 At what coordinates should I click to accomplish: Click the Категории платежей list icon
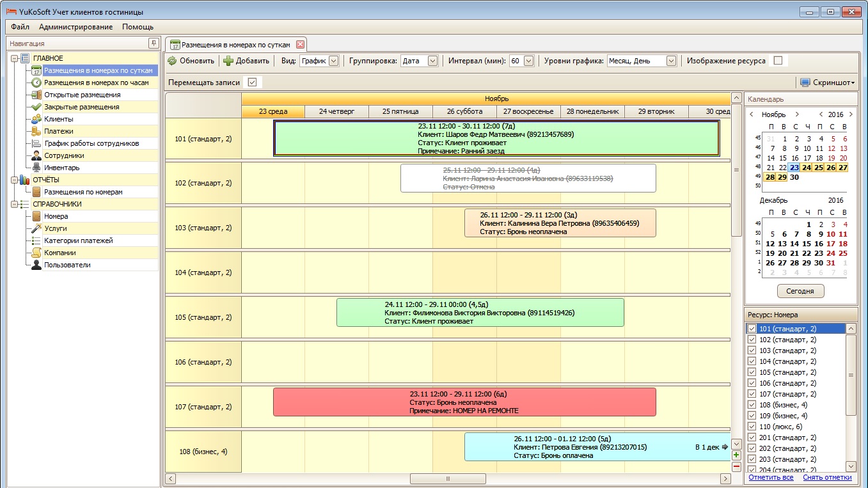pyautogui.click(x=37, y=240)
